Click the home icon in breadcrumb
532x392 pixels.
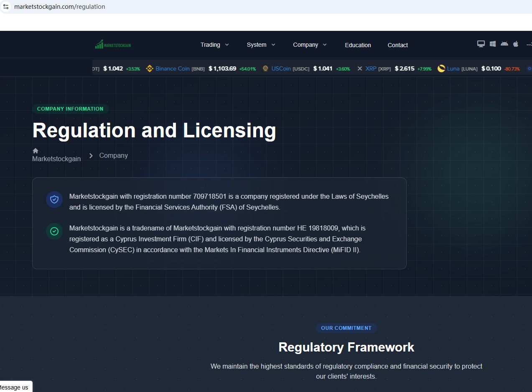click(x=36, y=151)
